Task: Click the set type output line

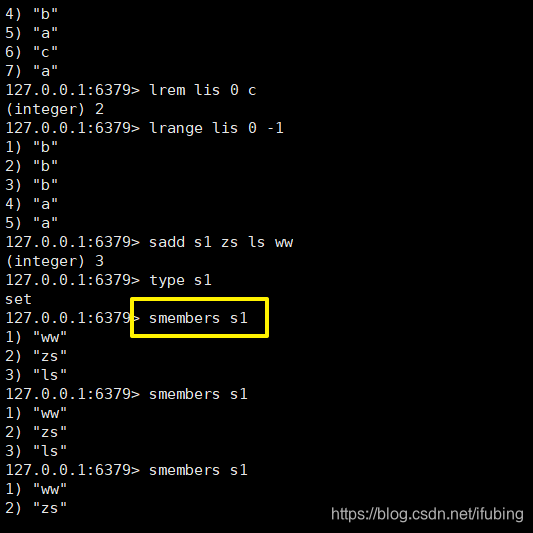Action: tap(18, 299)
